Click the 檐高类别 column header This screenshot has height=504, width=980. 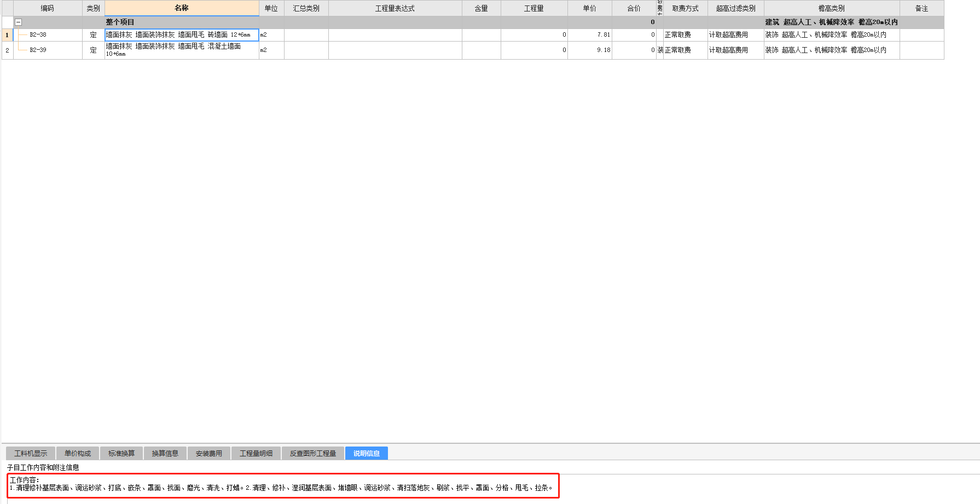click(832, 8)
